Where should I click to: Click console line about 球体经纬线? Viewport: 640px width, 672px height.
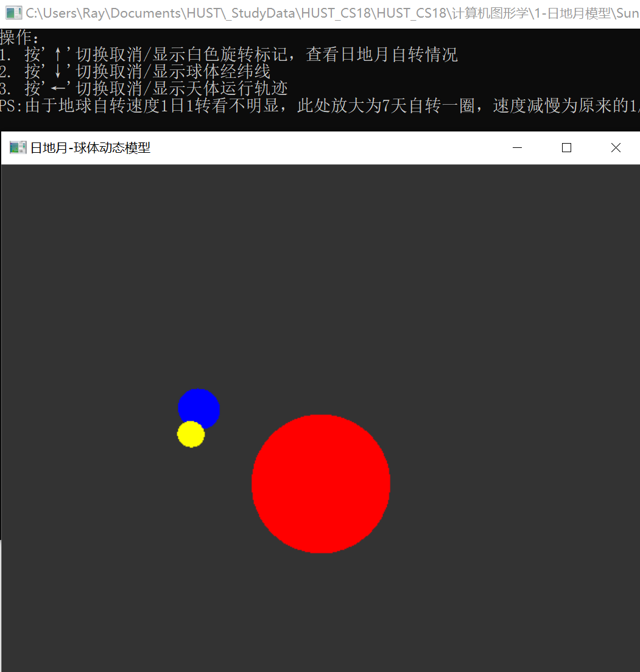pyautogui.click(x=135, y=72)
